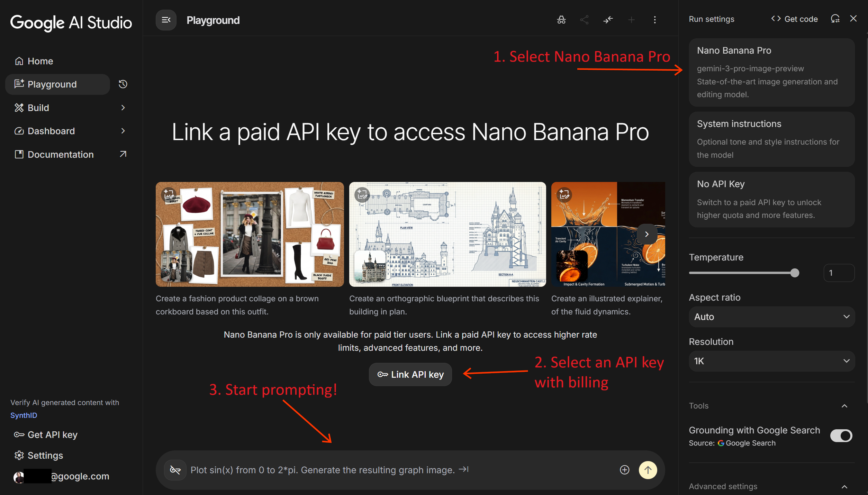Go to the Dashboard menu item
The height and width of the screenshot is (495, 868).
pyautogui.click(x=51, y=131)
